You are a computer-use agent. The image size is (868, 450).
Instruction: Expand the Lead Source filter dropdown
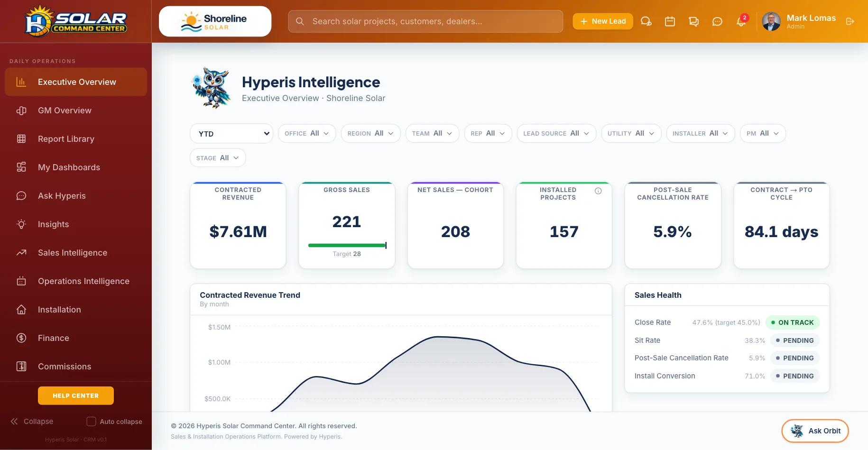click(x=556, y=133)
